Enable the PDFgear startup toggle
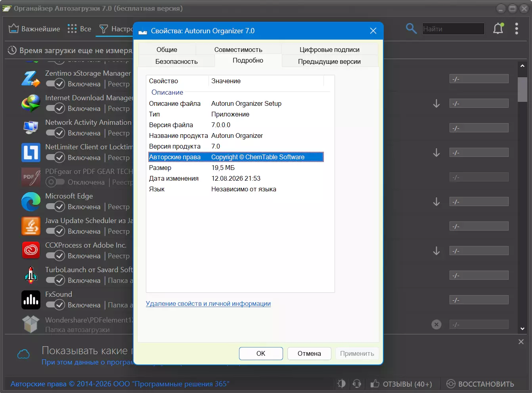This screenshot has height=393, width=532. coord(55,182)
